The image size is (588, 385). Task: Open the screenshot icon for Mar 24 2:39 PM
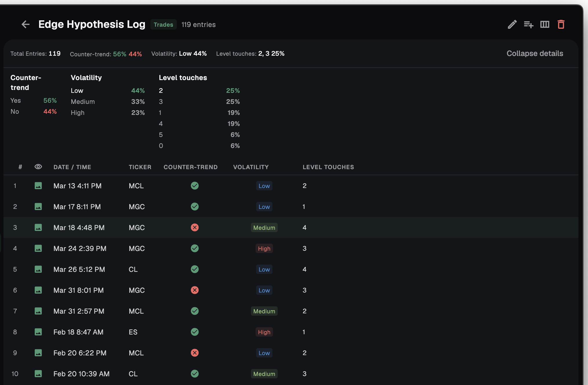(38, 248)
